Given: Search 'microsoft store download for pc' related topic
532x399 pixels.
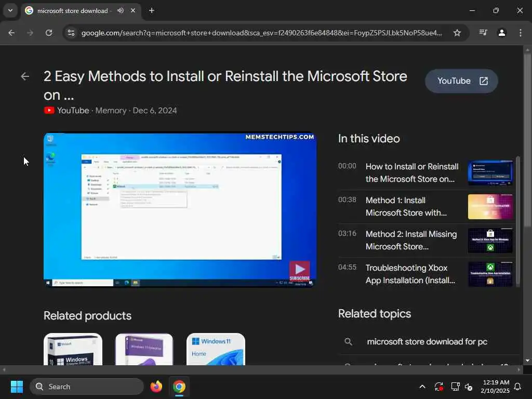Looking at the screenshot, I should point(427,342).
